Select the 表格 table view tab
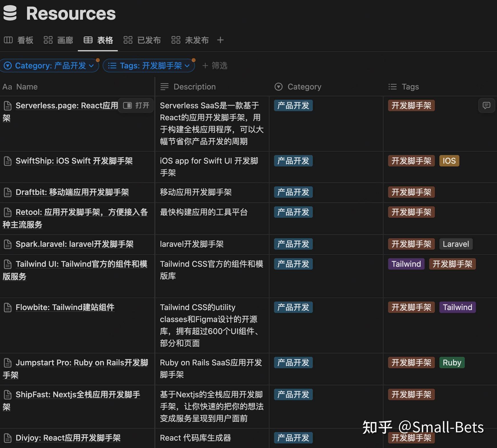 tap(98, 40)
